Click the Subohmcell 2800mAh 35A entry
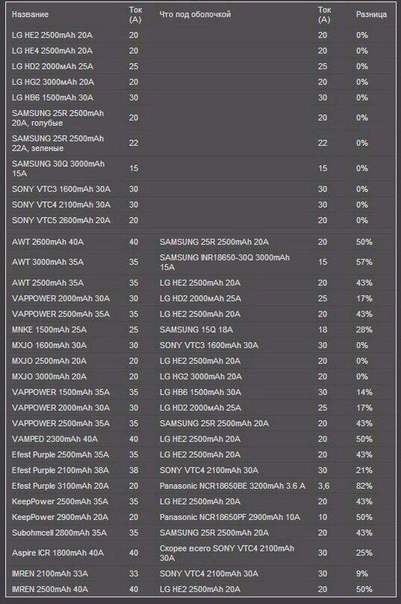Viewport: 401px width, 604px height. click(59, 533)
